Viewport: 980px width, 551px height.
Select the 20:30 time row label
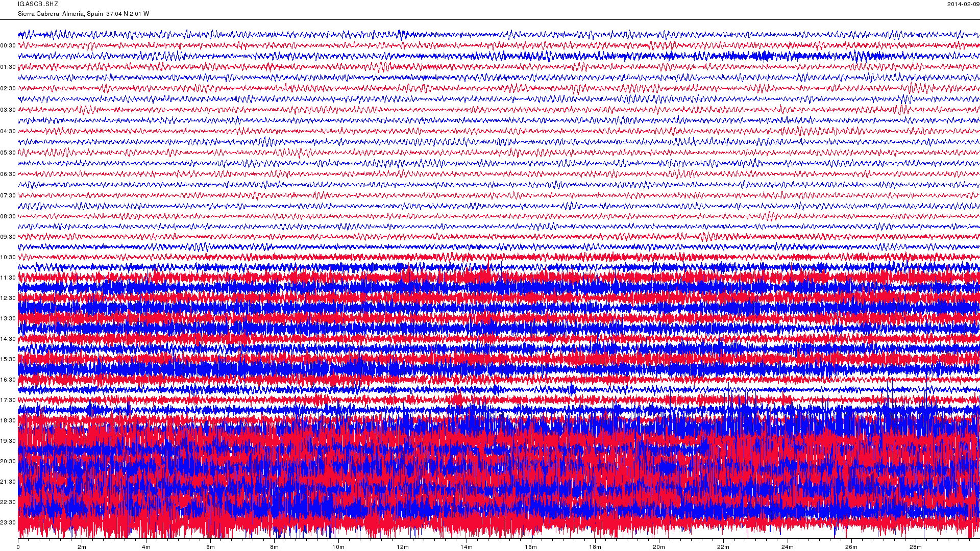(8, 461)
